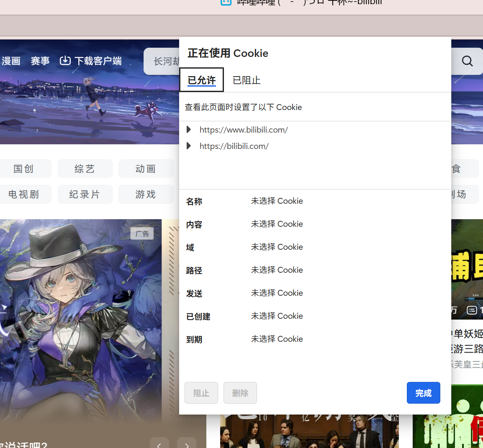Click the search magnifier icon
483x448 pixels.
(x=467, y=61)
